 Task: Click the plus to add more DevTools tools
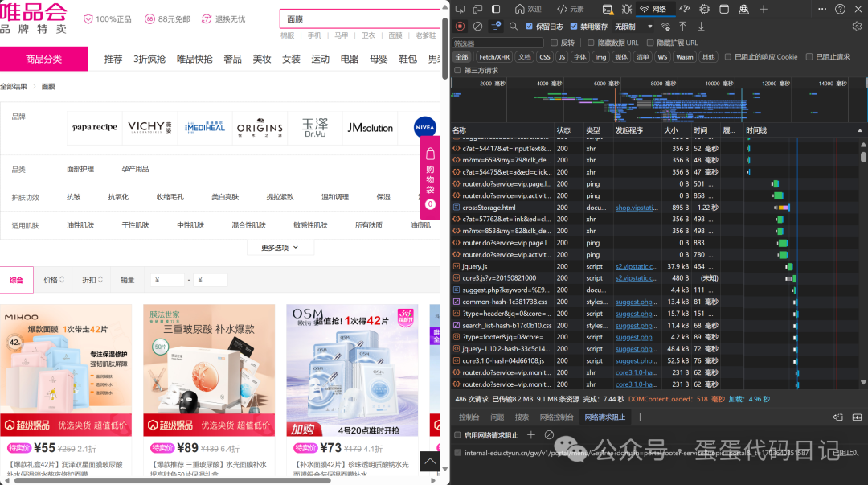coord(764,9)
